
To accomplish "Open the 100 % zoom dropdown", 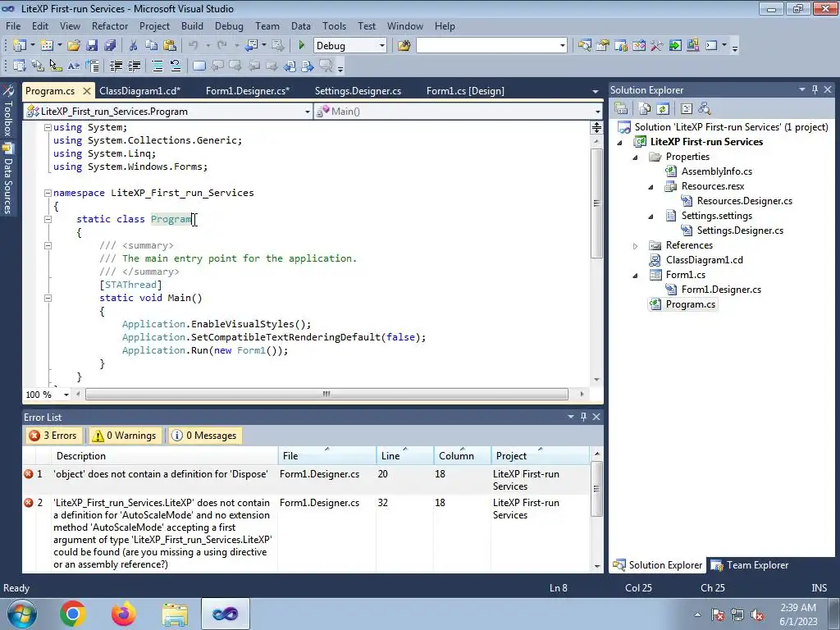I will click(x=66, y=395).
